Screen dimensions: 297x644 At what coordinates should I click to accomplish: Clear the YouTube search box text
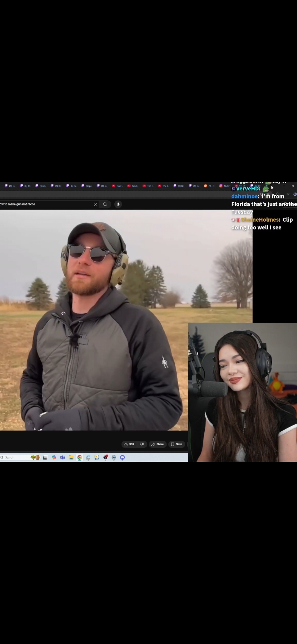click(x=95, y=204)
